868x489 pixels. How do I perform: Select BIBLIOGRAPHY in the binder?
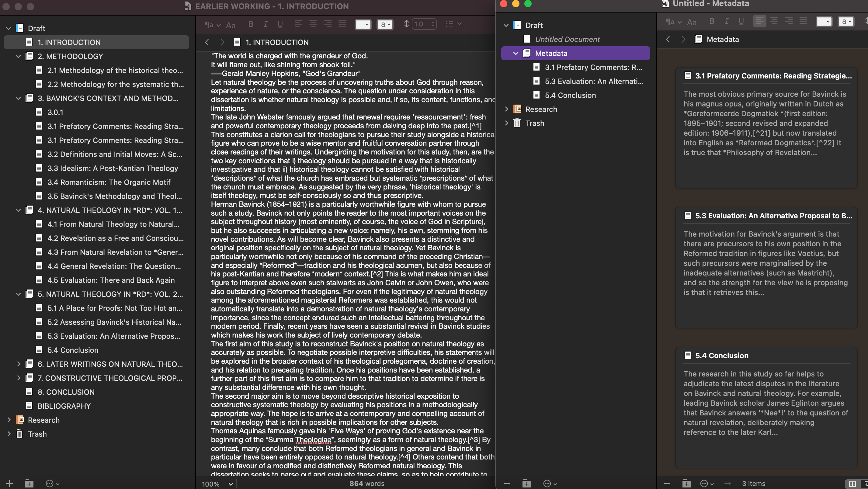coord(96,406)
